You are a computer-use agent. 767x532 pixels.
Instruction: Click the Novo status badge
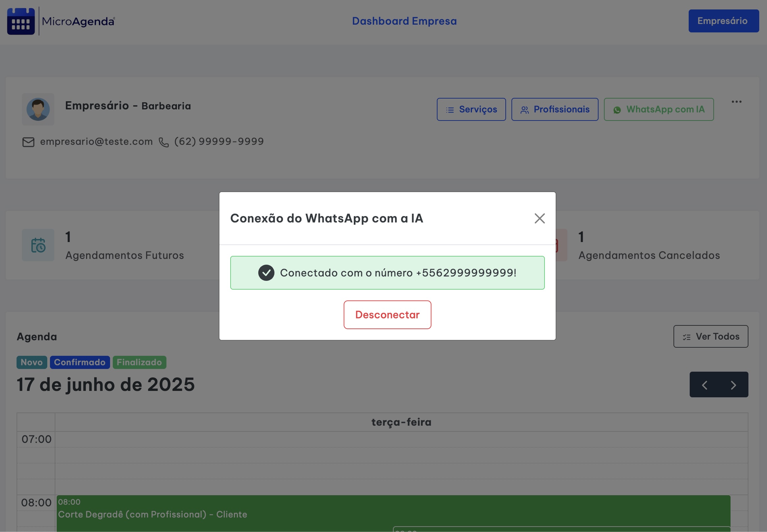point(32,362)
